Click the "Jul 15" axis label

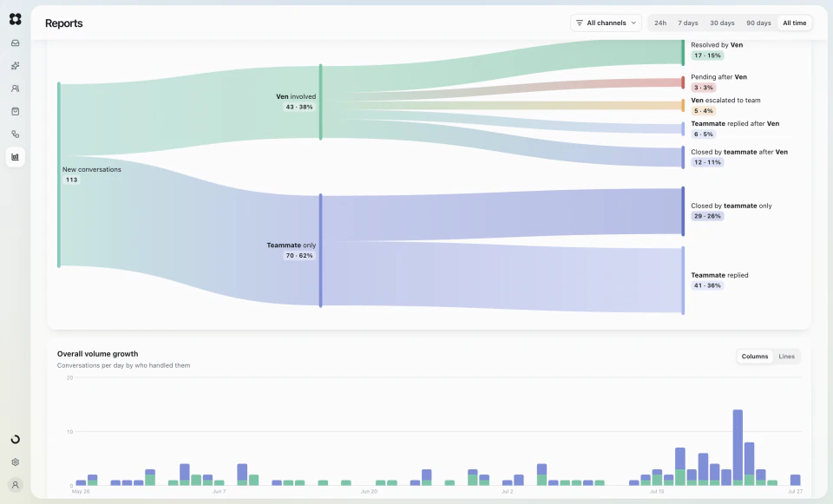coord(657,492)
